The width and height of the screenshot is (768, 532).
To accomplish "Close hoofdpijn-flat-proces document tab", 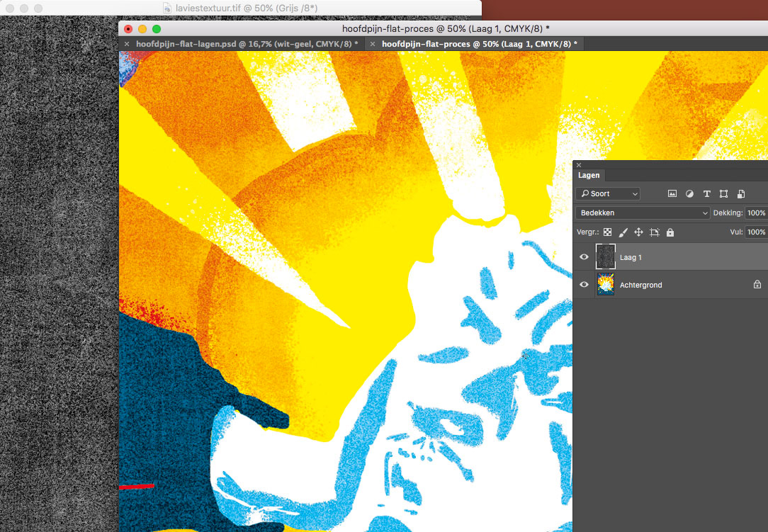I will coord(373,44).
